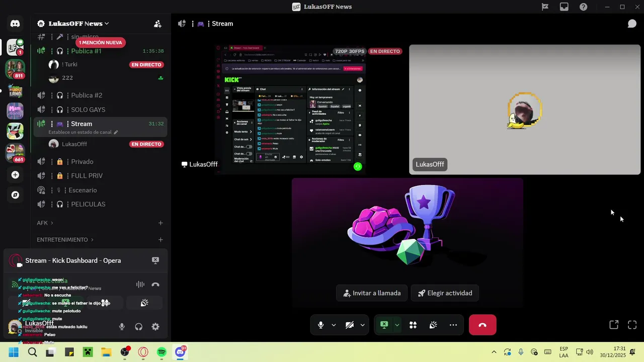Focus the LukasOfff avatar video tile
This screenshot has height=362, width=644.
click(x=525, y=110)
